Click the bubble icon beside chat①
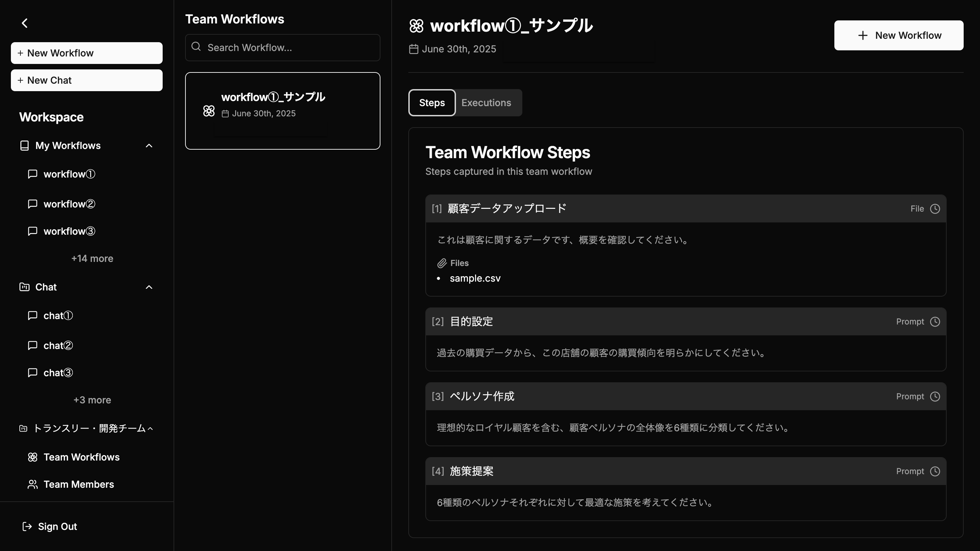Screen dimensions: 980x551 point(33,315)
